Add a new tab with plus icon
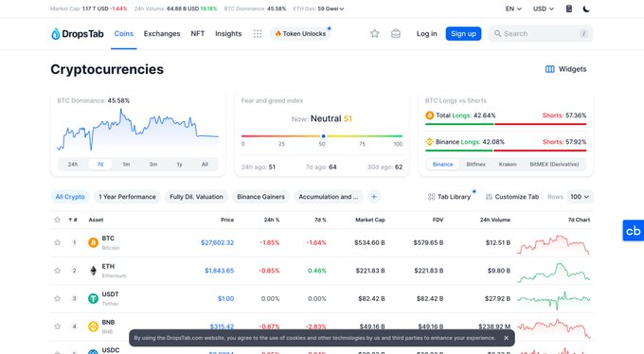Screen dimensions: 644x354 374,197
